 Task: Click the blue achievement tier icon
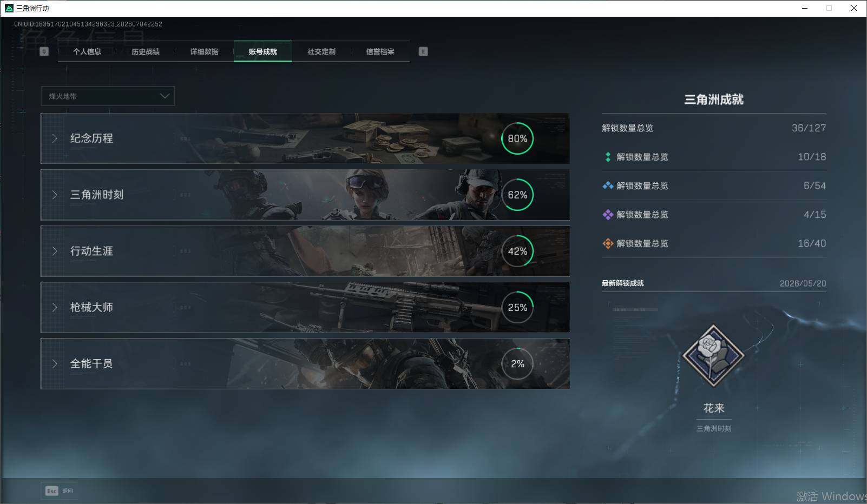(x=608, y=185)
